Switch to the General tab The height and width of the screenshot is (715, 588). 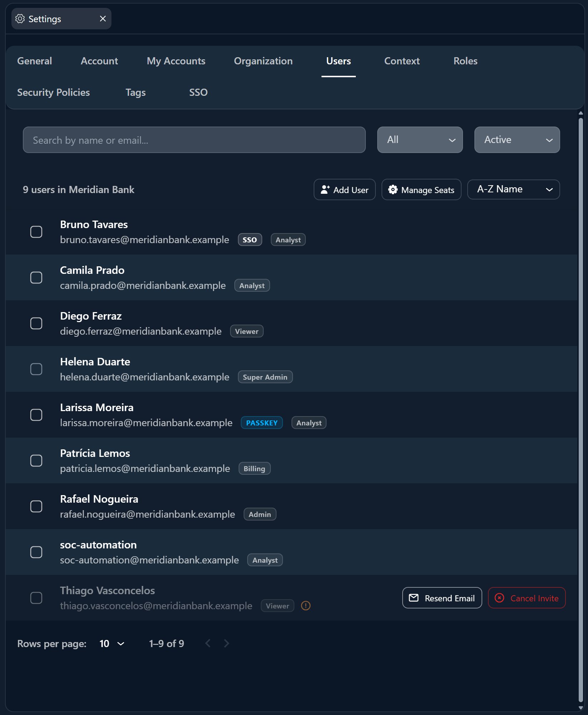coord(35,61)
